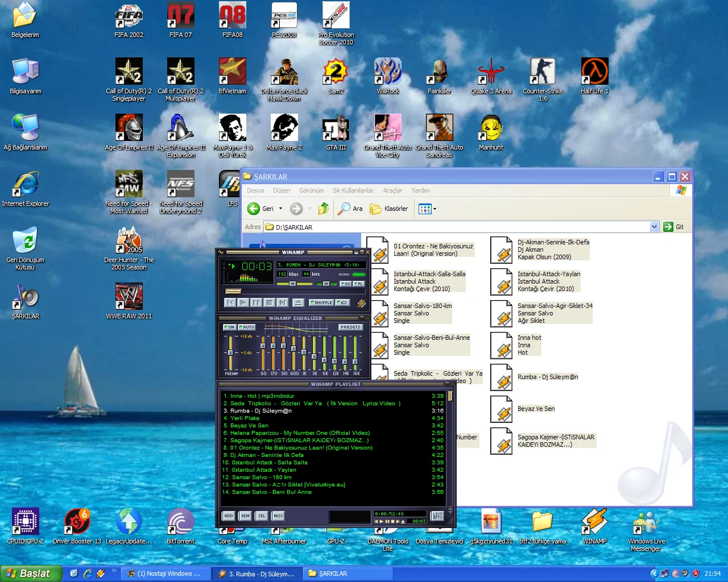Click the Play button in Winamp
Screen dimensions: 728x582
click(242, 303)
